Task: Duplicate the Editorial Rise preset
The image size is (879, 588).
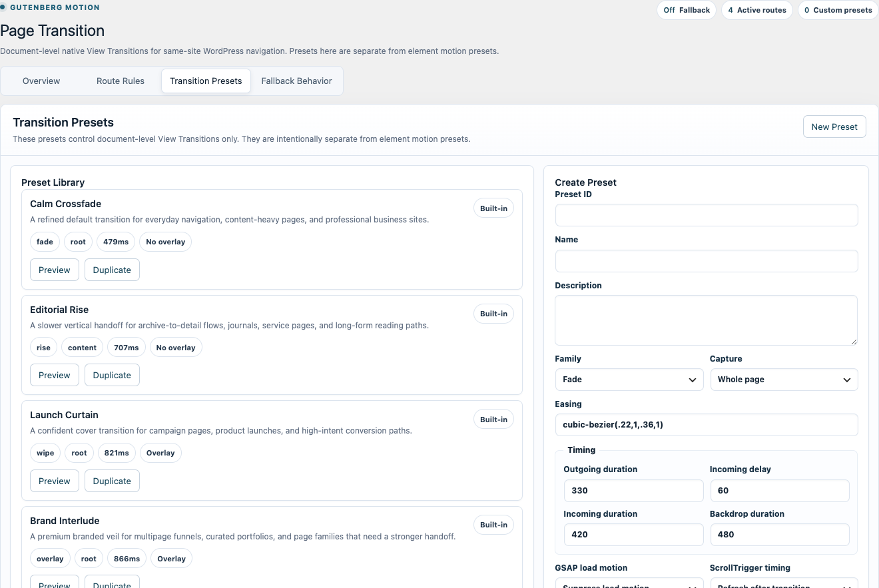Action: click(112, 375)
